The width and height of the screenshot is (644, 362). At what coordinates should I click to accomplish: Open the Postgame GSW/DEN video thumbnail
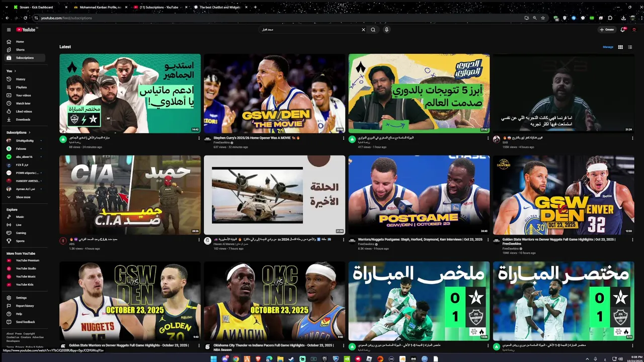419,195
